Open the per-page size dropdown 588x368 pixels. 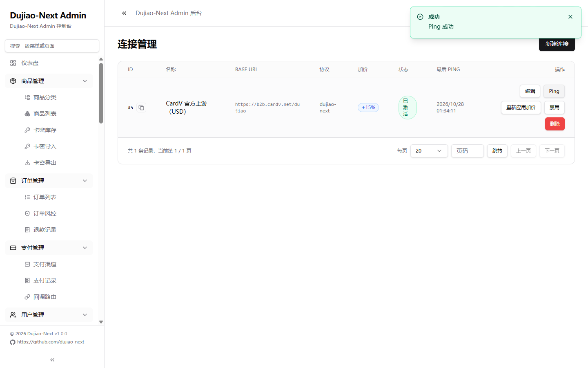coord(429,151)
